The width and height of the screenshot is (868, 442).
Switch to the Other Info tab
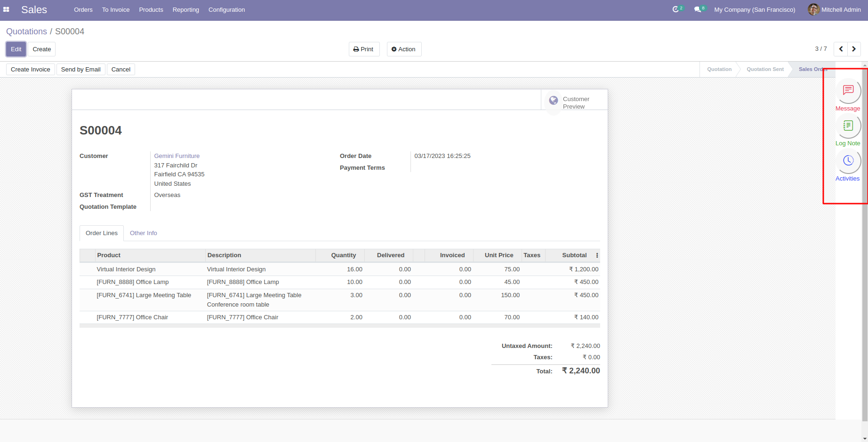(x=144, y=233)
